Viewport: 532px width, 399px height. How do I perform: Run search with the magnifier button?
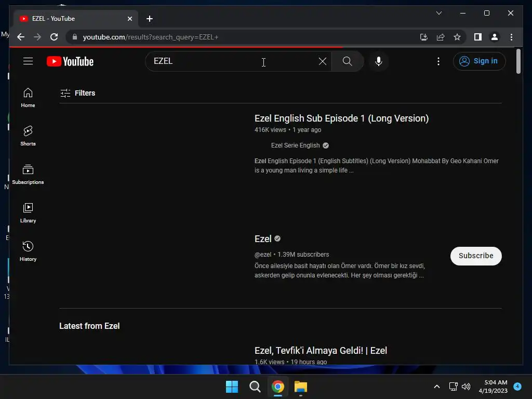click(347, 61)
